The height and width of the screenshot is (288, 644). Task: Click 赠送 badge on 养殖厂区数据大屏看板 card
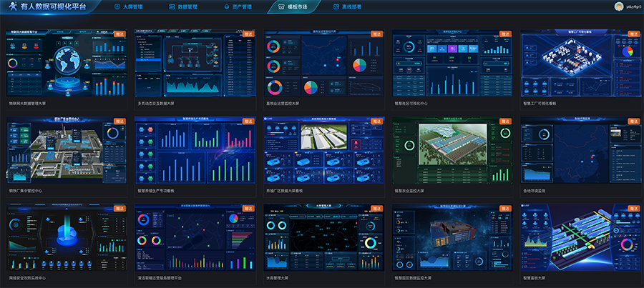click(x=377, y=121)
